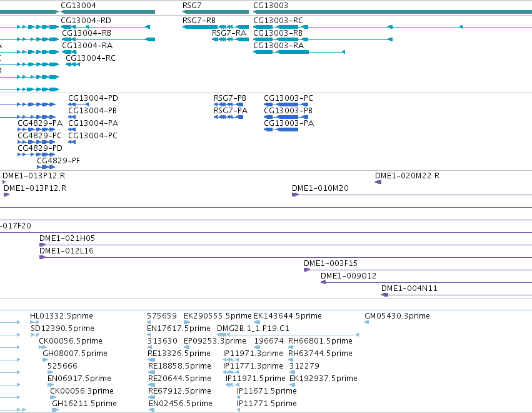Select the RE18858.5prime EST label

coord(180,366)
